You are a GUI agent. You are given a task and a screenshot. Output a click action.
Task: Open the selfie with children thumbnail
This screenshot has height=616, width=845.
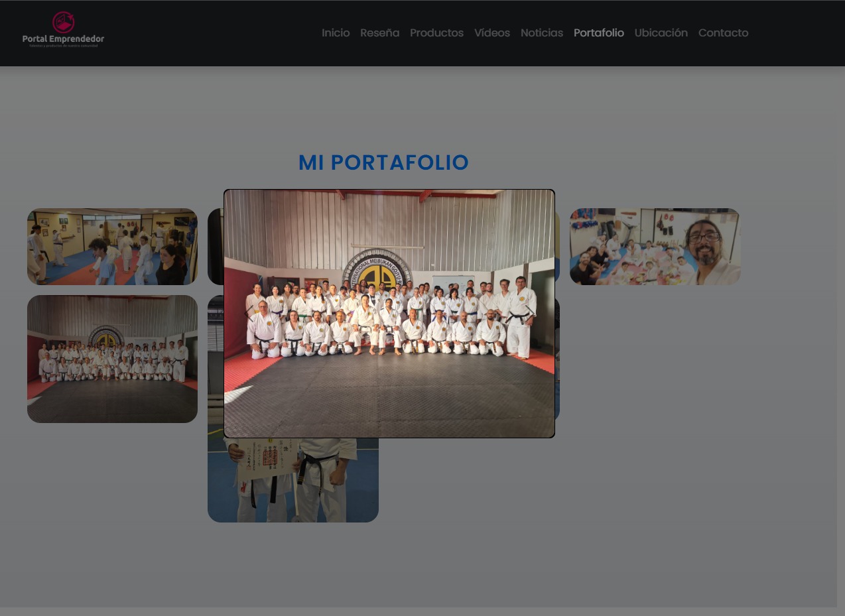[655, 247]
